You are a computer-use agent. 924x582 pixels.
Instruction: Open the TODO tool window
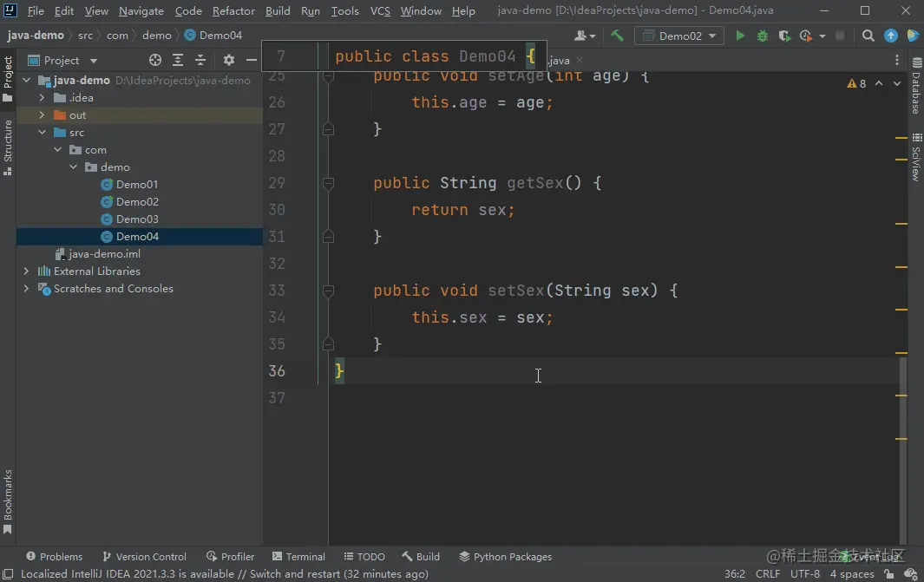364,557
